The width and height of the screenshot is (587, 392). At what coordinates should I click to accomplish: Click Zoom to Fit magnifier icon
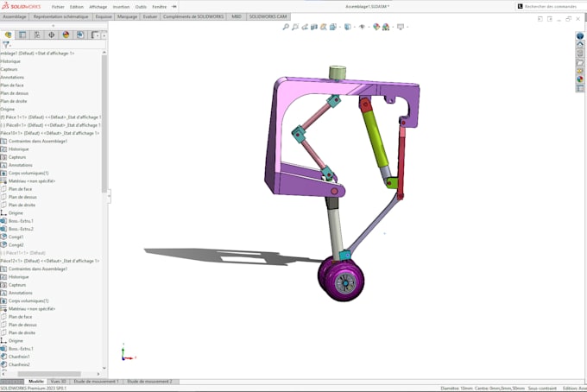click(286, 27)
